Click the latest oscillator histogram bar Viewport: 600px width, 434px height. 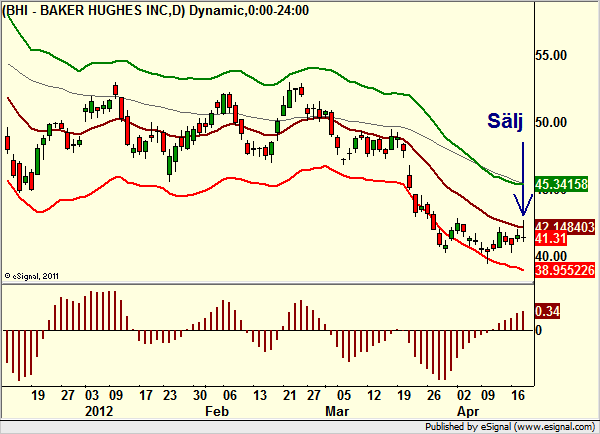(523, 321)
